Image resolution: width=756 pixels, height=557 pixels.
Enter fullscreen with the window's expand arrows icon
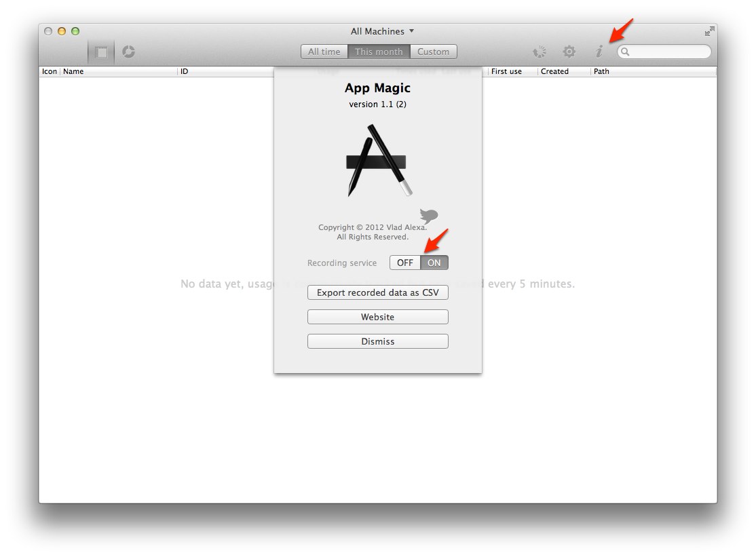tap(709, 31)
